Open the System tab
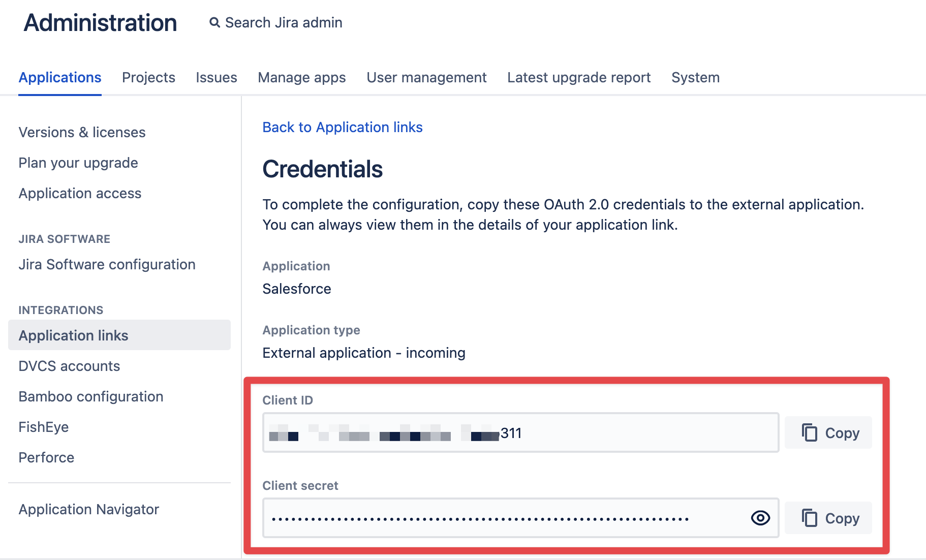The height and width of the screenshot is (560, 926). tap(695, 77)
